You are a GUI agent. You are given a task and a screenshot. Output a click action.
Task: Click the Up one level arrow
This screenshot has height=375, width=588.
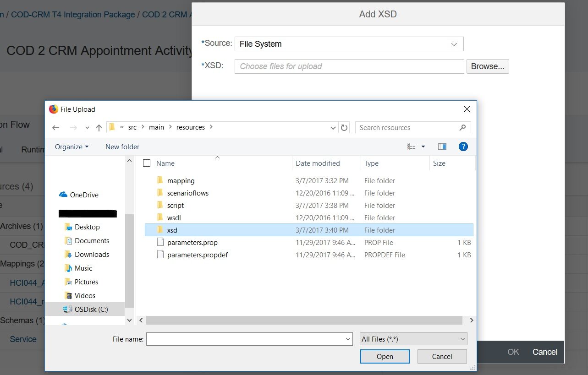coord(99,128)
